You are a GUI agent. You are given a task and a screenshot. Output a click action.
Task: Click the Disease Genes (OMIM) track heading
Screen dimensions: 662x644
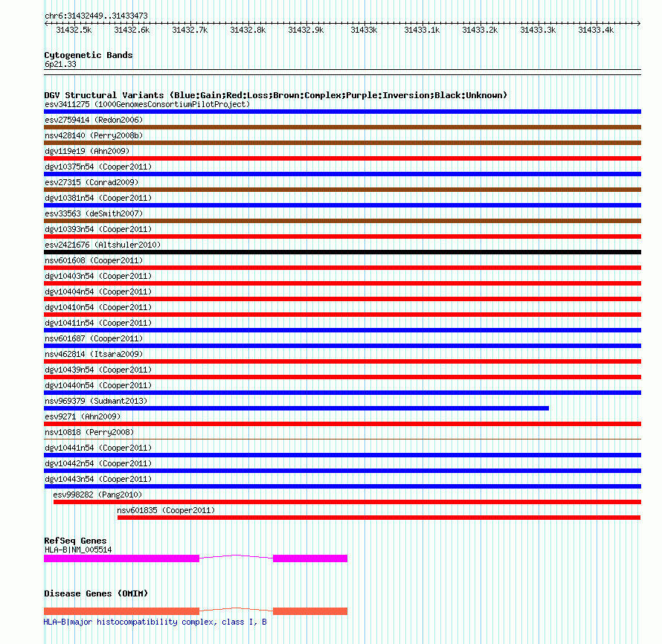[x=96, y=593]
